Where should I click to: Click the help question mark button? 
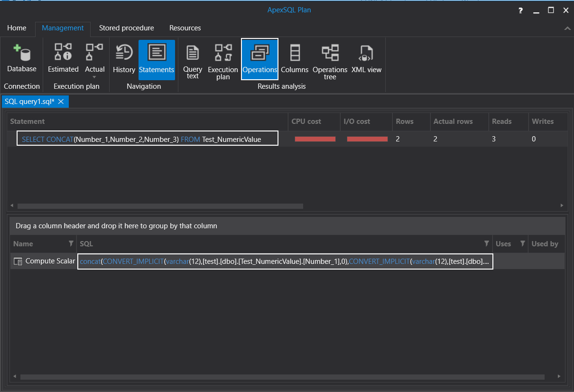(x=521, y=10)
